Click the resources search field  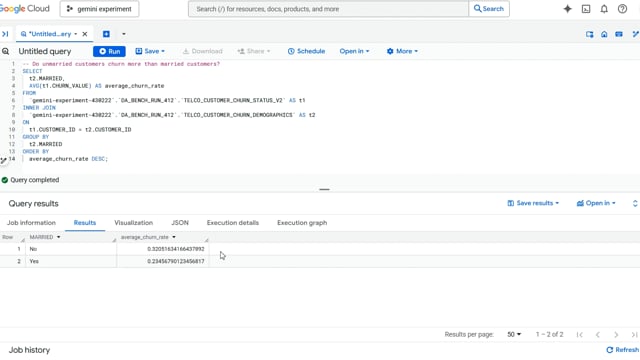[x=328, y=9]
